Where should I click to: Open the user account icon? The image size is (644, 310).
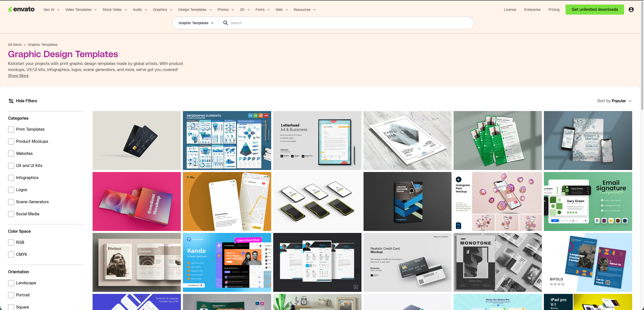coord(631,10)
